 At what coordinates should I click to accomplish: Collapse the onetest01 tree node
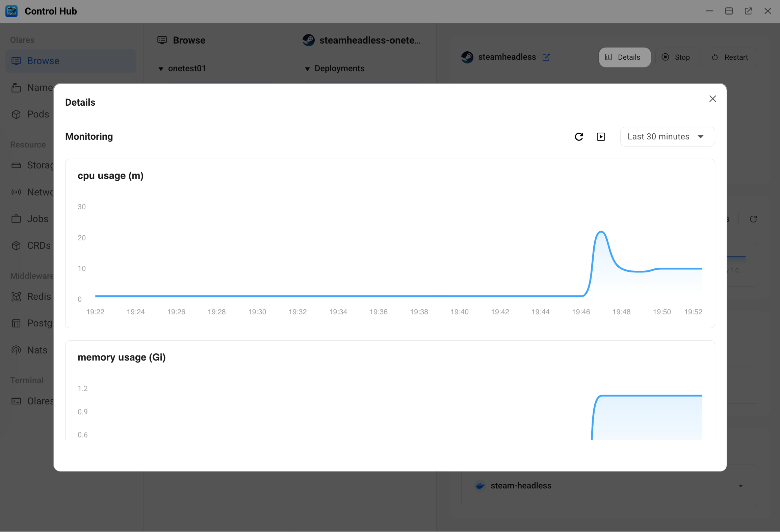tap(161, 69)
